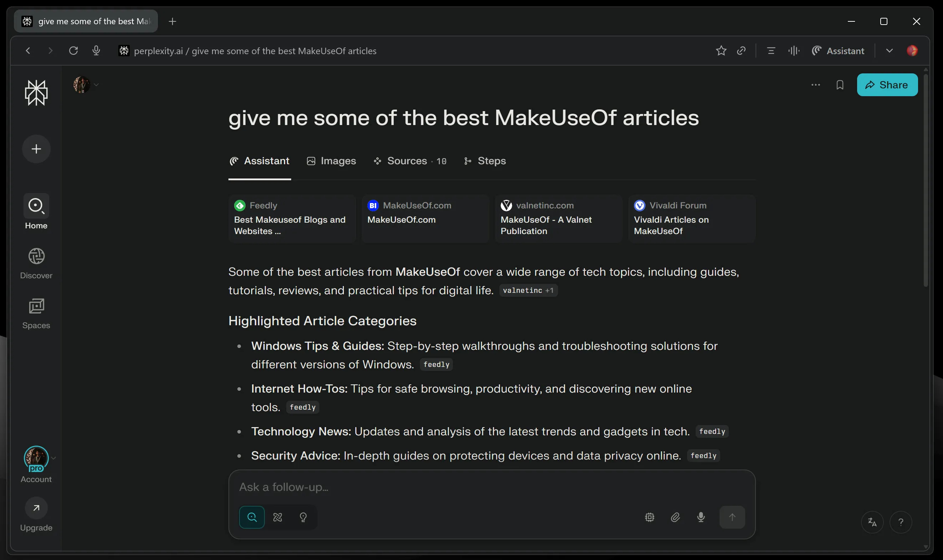Click Upgrade in the sidebar
The width and height of the screenshot is (943, 560).
point(36,514)
